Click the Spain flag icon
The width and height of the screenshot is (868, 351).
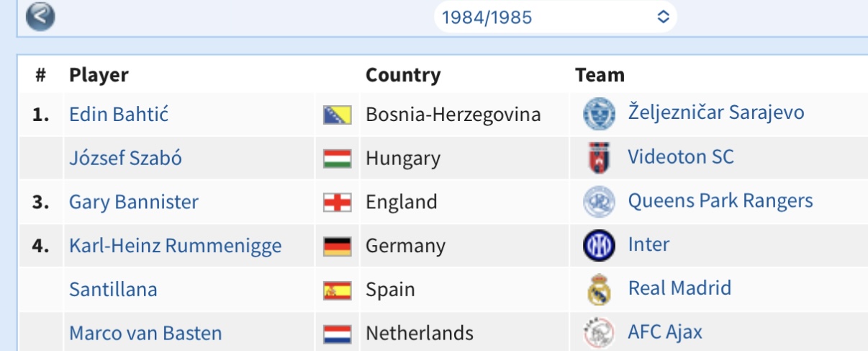click(337, 291)
